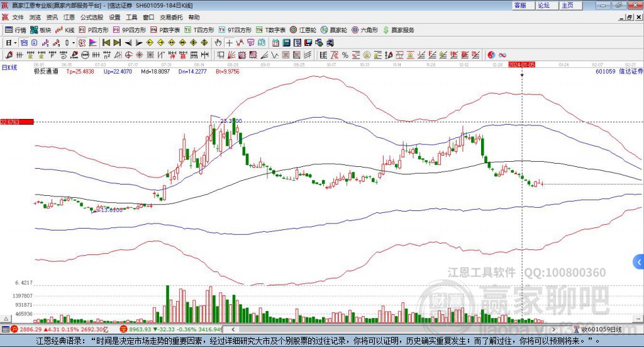
Task: Click the Md=18.8097 value
Action: coord(155,72)
